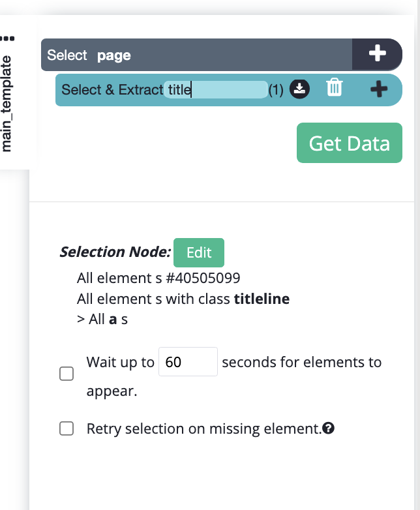Select the element #40505099 selector line
Image resolution: width=420 pixels, height=510 pixels.
pyautogui.click(x=158, y=278)
